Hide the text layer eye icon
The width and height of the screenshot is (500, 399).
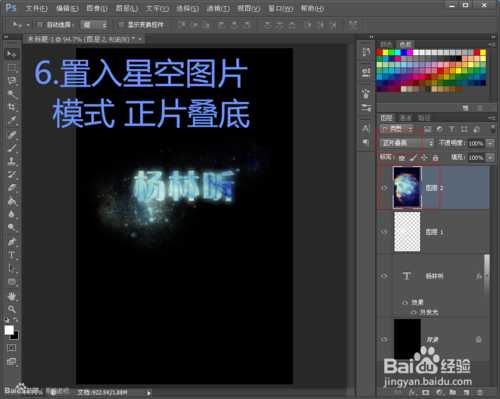click(x=384, y=276)
